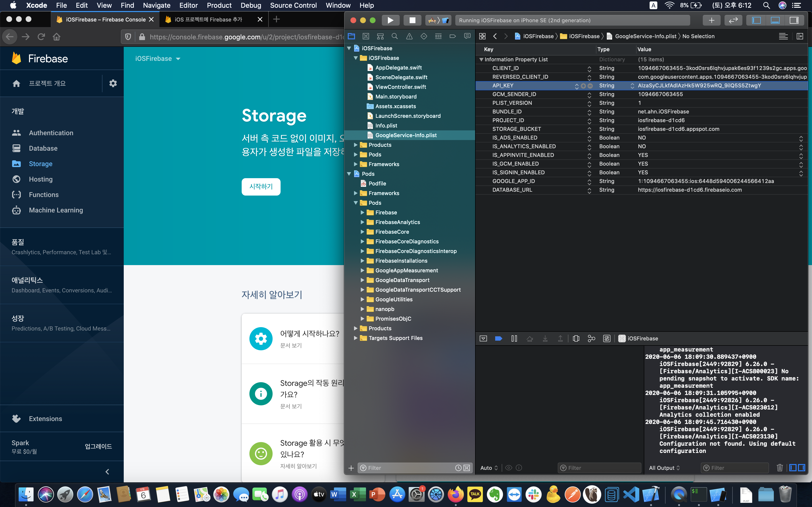Click the 시작하기 button
The height and width of the screenshot is (507, 812).
(261, 186)
